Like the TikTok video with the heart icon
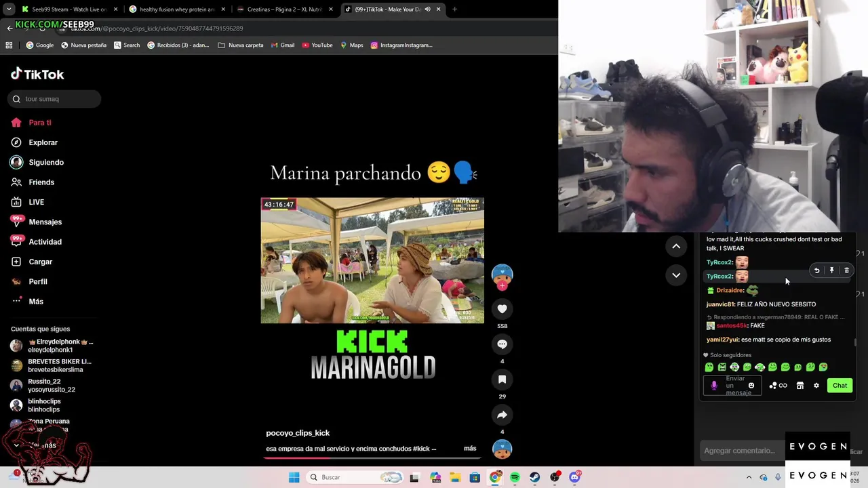The image size is (868, 488). 502,309
